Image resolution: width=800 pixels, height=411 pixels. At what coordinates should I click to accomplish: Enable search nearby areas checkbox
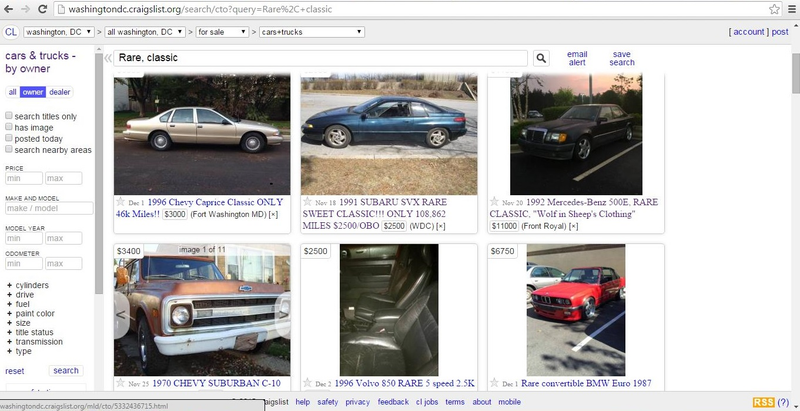tap(9, 149)
